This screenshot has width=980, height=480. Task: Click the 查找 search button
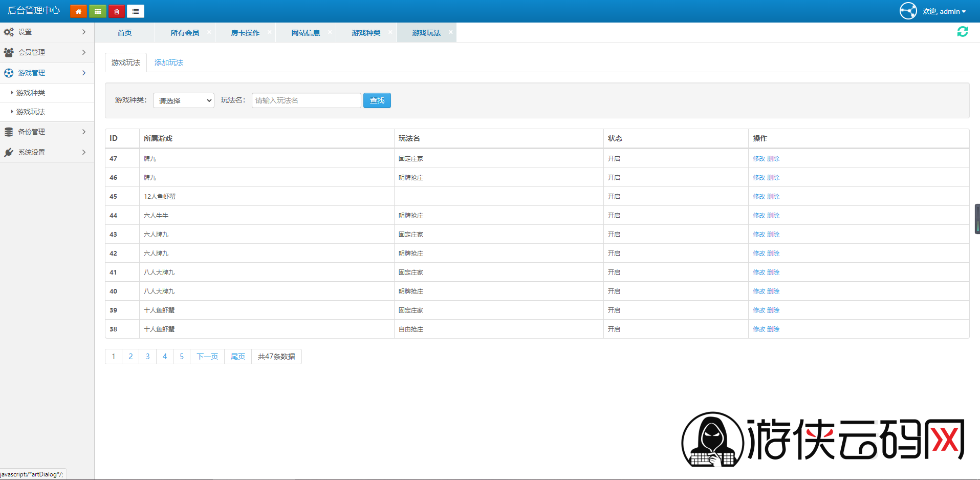coord(377,100)
